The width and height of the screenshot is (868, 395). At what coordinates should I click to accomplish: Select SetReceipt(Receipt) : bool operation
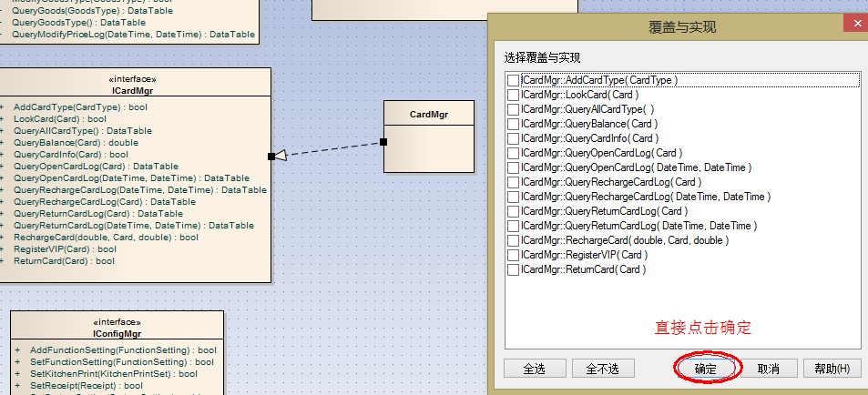87,386
